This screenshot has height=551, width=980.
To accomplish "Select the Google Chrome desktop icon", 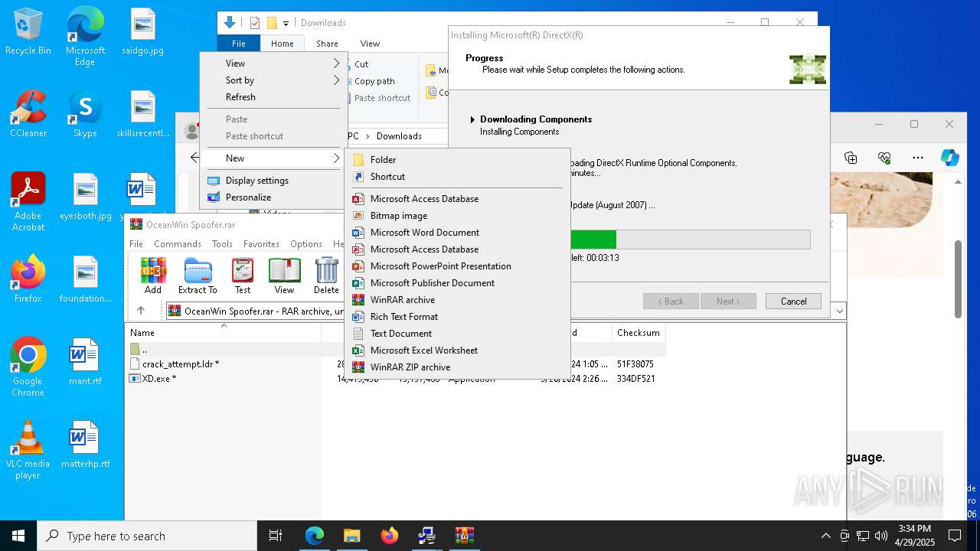I will 28,367.
